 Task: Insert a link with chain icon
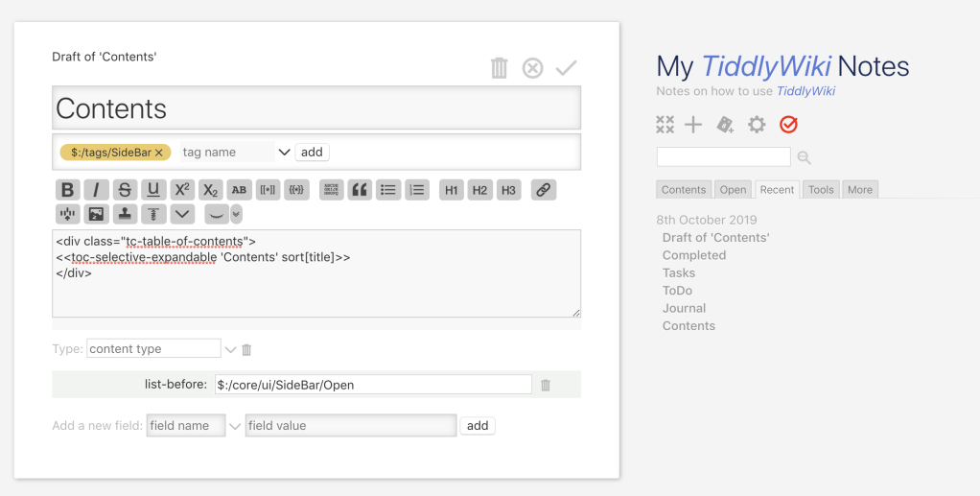[x=544, y=190]
